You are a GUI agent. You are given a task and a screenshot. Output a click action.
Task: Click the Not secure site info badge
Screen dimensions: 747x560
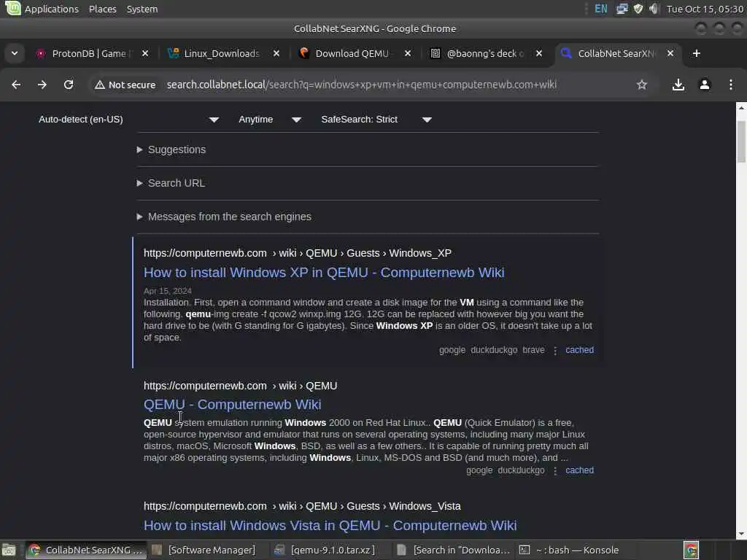(125, 85)
